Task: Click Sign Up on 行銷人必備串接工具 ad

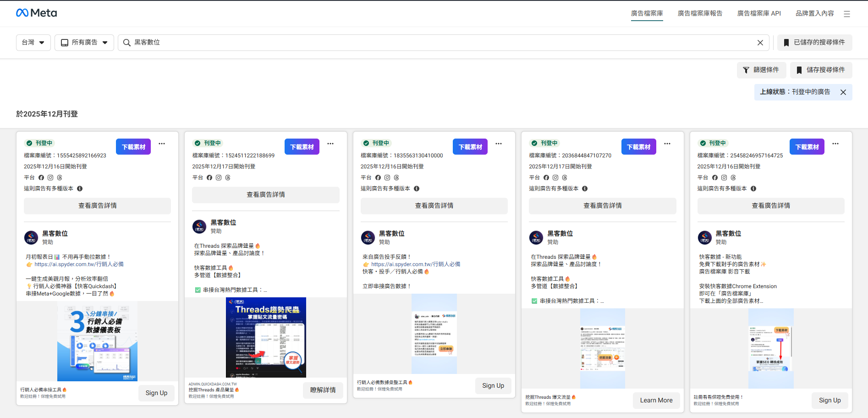Action: 156,393
